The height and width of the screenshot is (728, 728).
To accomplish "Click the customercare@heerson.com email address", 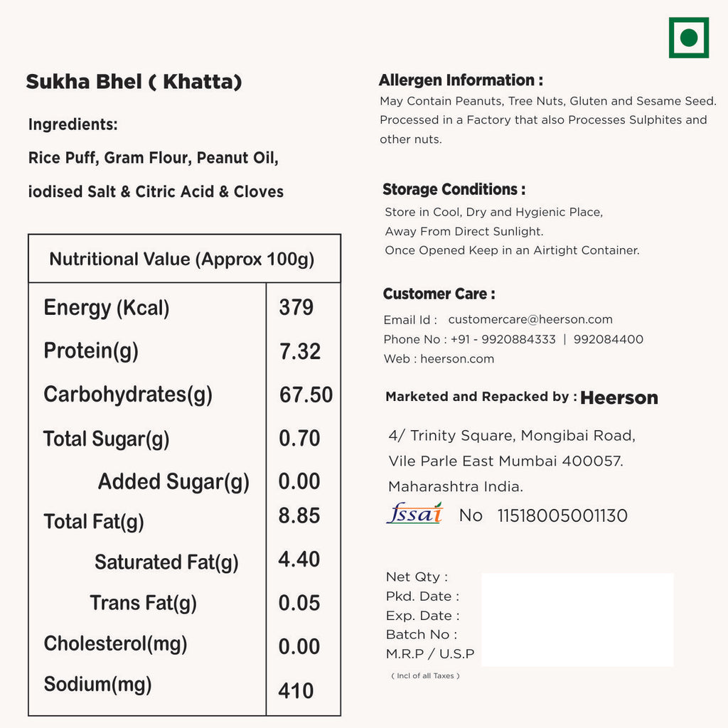I will [530, 320].
